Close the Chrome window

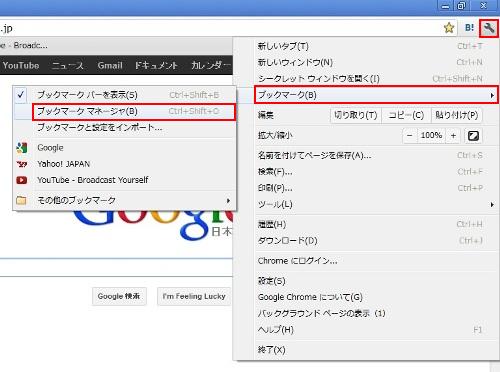click(x=484, y=6)
